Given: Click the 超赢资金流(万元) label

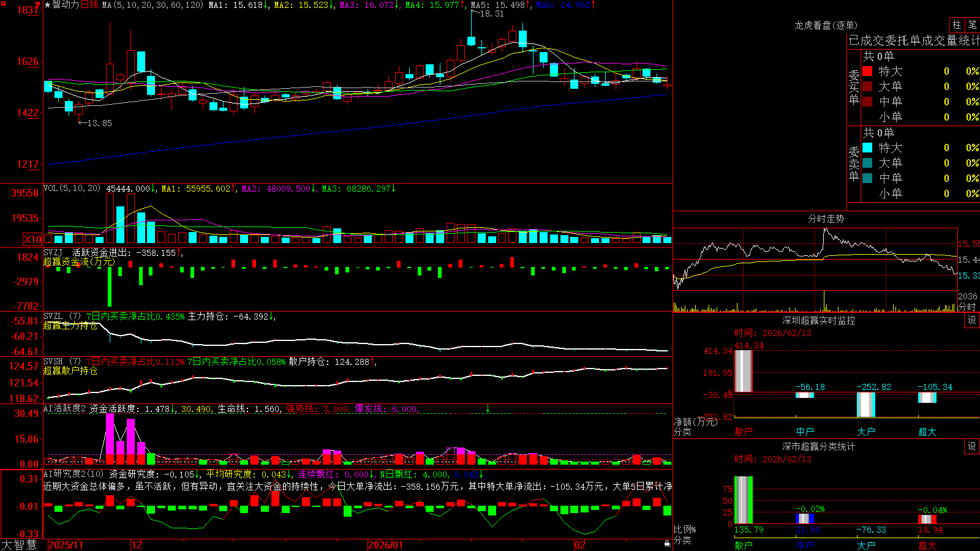Looking at the screenshot, I should pyautogui.click(x=79, y=262).
